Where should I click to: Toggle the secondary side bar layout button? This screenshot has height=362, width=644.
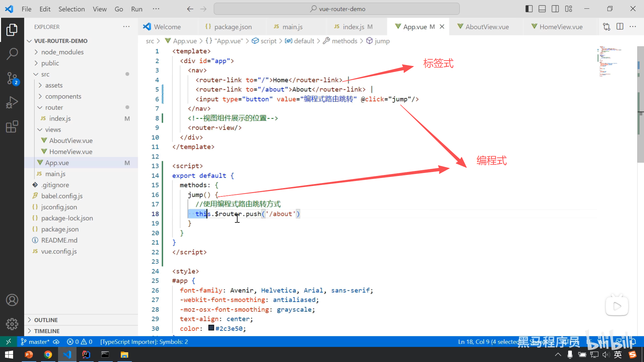click(x=555, y=9)
